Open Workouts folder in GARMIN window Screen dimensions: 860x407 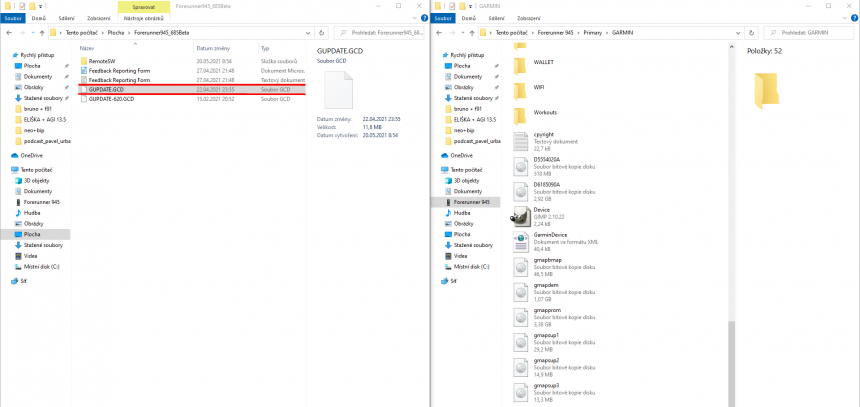tap(520, 114)
